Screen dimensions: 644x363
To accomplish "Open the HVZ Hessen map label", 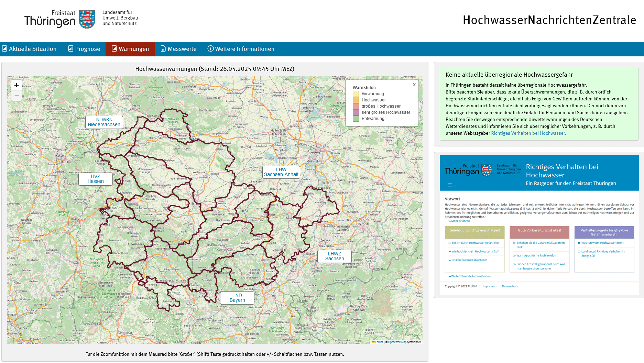I will click(96, 179).
